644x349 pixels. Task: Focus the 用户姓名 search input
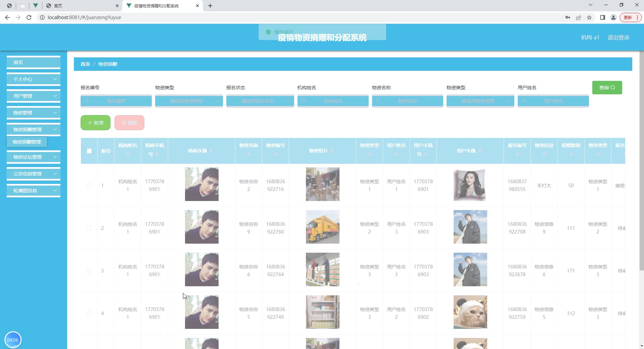[553, 101]
